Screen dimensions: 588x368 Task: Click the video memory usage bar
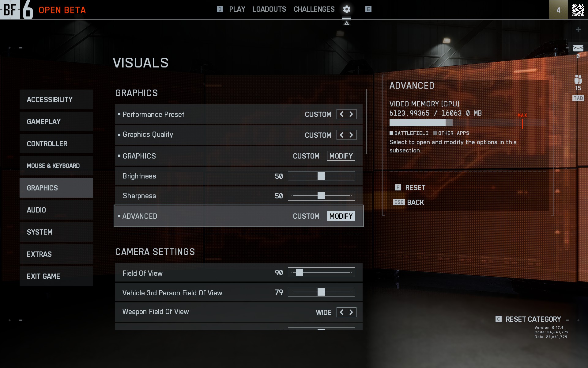pyautogui.click(x=468, y=123)
